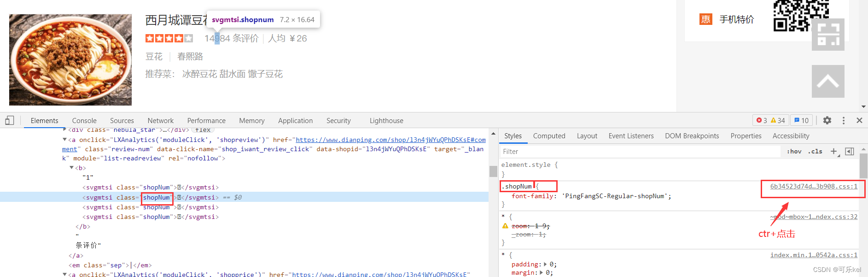Select the Properties sidebar tab
This screenshot has height=277, width=868.
point(746,136)
